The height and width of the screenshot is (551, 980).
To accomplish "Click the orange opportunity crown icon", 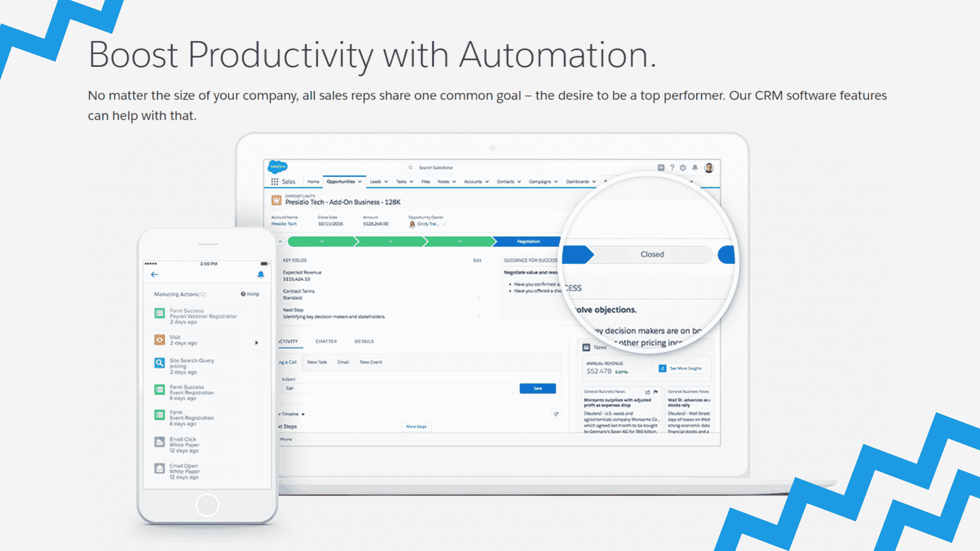I will pyautogui.click(x=276, y=200).
